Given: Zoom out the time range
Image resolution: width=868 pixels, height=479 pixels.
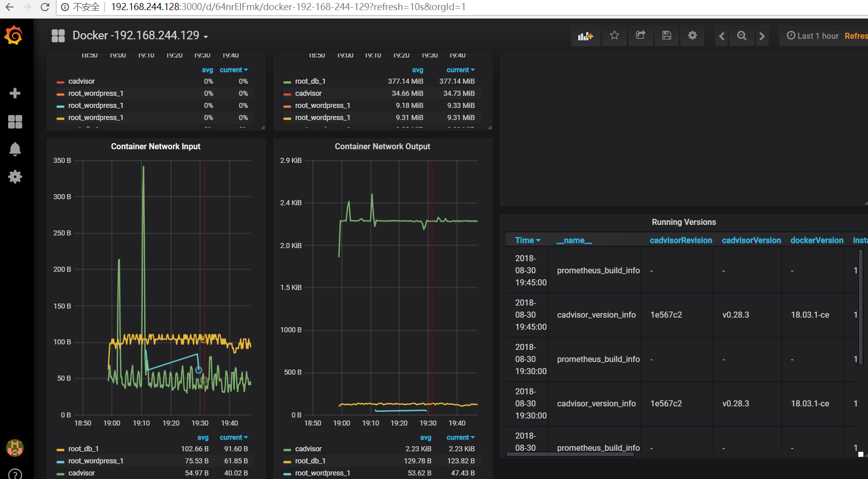Looking at the screenshot, I should click(x=741, y=36).
